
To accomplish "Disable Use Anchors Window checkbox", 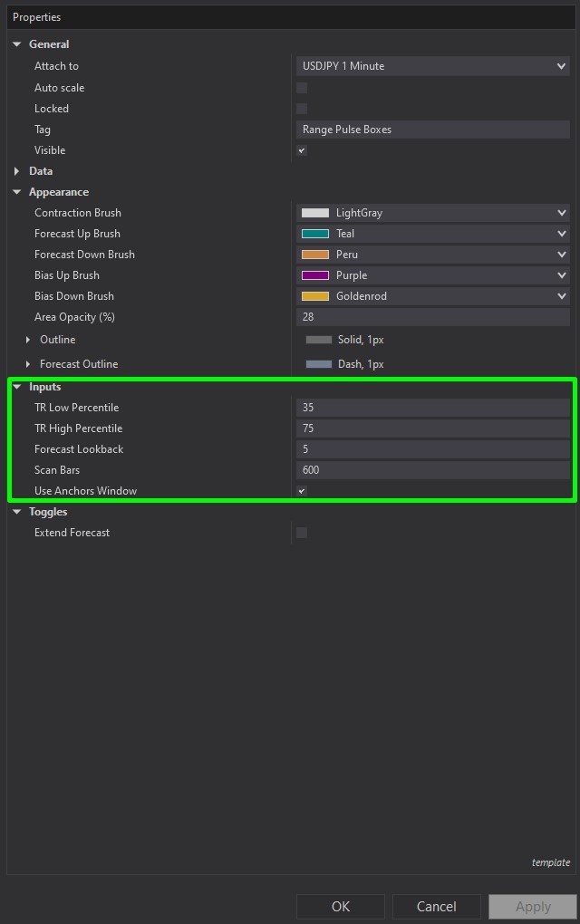I will [x=302, y=491].
